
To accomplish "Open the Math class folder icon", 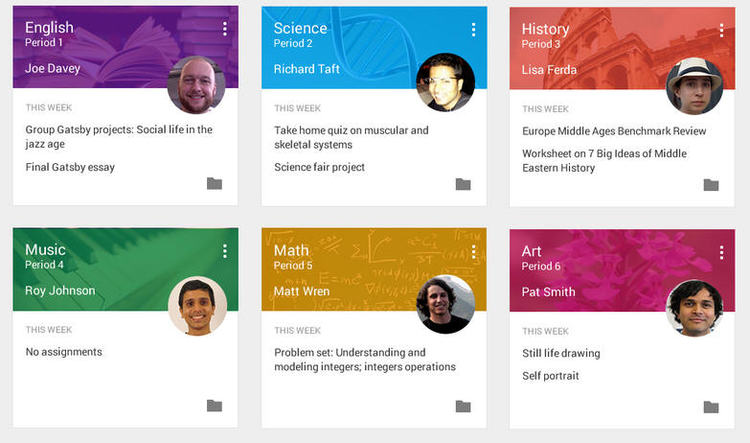I will 463,406.
